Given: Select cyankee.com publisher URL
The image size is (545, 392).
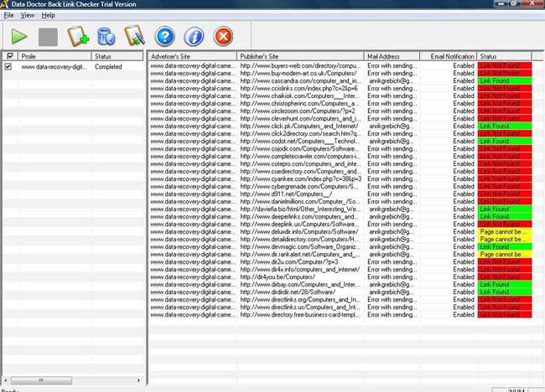Looking at the screenshot, I should [x=301, y=179].
